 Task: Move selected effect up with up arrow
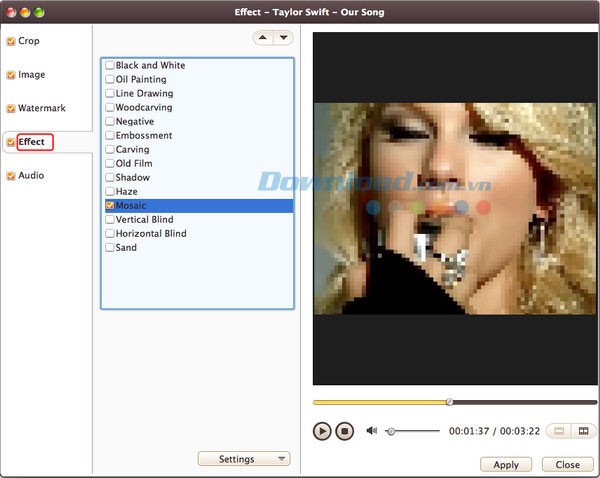click(263, 38)
